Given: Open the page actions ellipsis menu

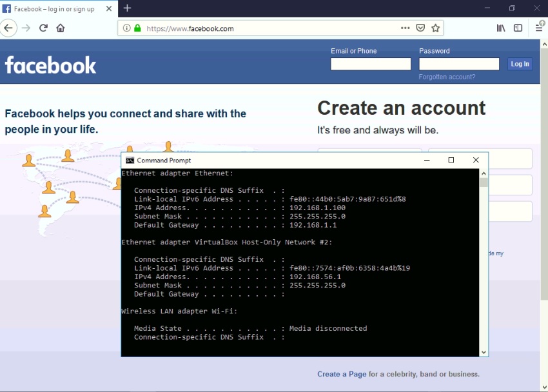Looking at the screenshot, I should pyautogui.click(x=406, y=28).
